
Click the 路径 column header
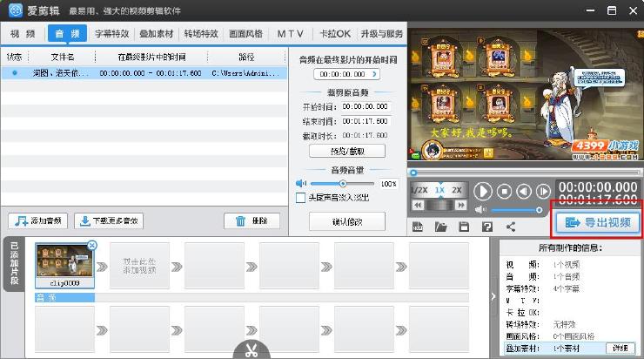[246, 57]
